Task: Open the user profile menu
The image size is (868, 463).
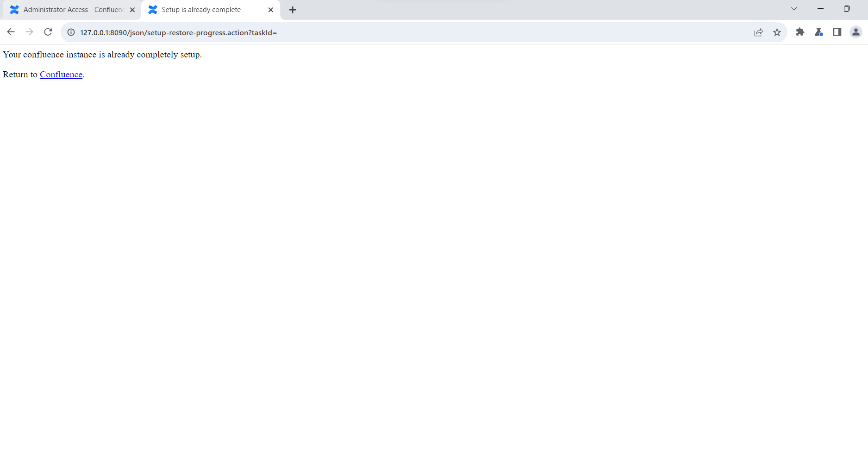Action: (x=856, y=32)
